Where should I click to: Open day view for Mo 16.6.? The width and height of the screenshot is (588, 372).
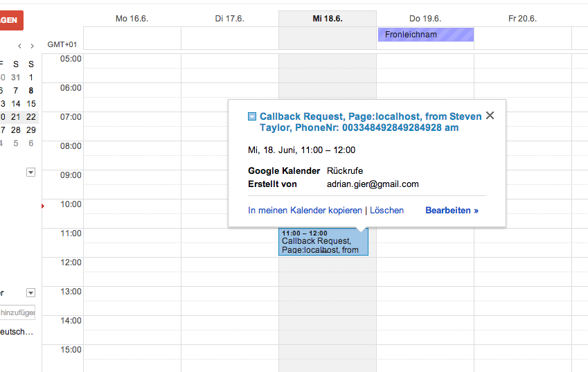point(132,19)
